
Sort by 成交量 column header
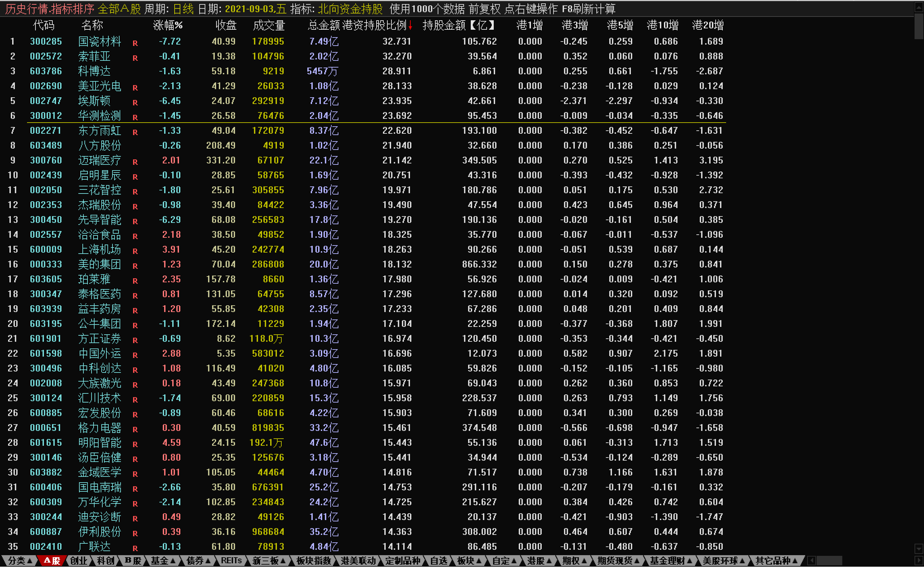[x=268, y=26]
